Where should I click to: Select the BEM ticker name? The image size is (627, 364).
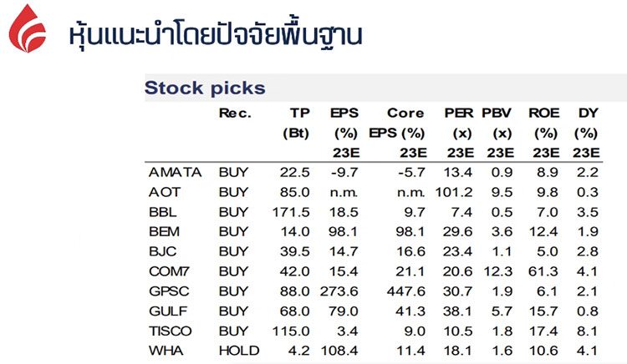(x=164, y=231)
